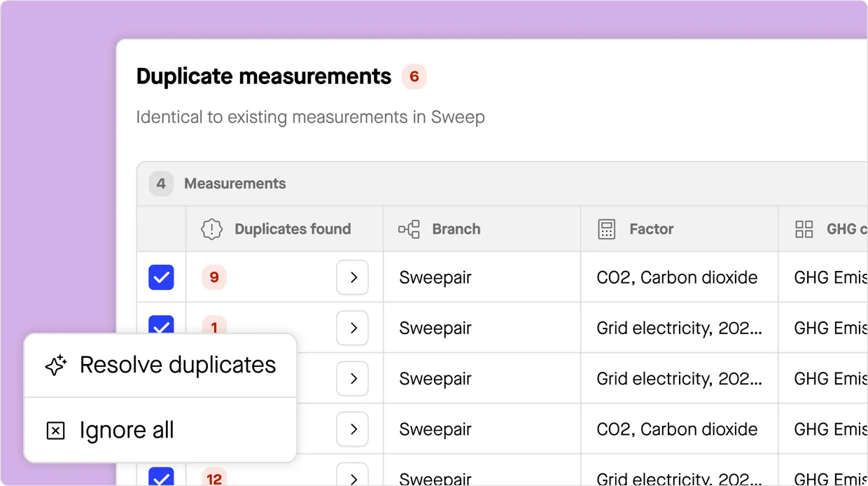Click the Factor calculator icon in header
The image size is (868, 486).
[x=606, y=229]
